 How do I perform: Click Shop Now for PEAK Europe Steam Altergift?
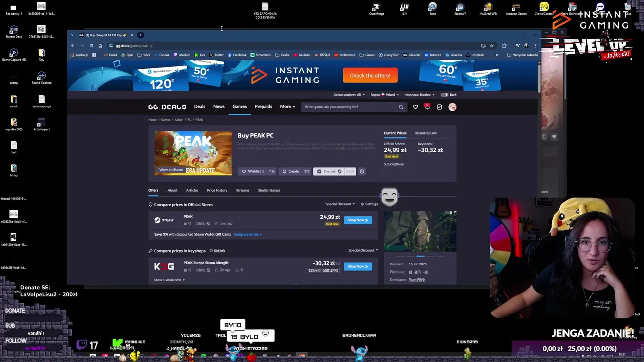[358, 266]
